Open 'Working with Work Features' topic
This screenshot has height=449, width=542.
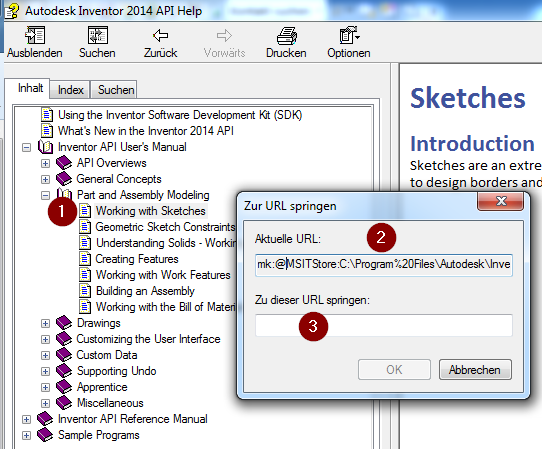pos(163,275)
